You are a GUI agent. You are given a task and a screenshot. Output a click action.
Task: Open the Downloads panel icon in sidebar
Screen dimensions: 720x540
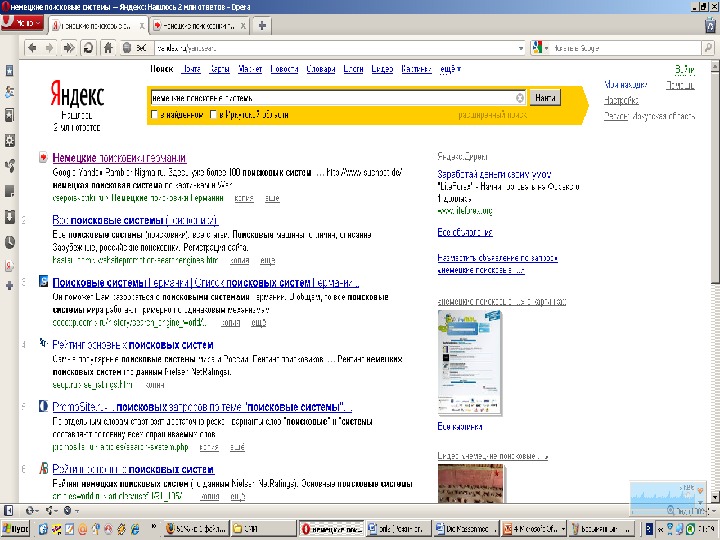pyautogui.click(x=9, y=216)
